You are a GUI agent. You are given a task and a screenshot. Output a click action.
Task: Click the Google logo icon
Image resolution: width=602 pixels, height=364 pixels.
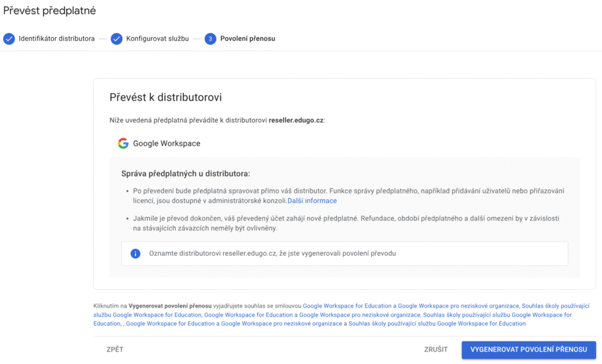(x=123, y=143)
